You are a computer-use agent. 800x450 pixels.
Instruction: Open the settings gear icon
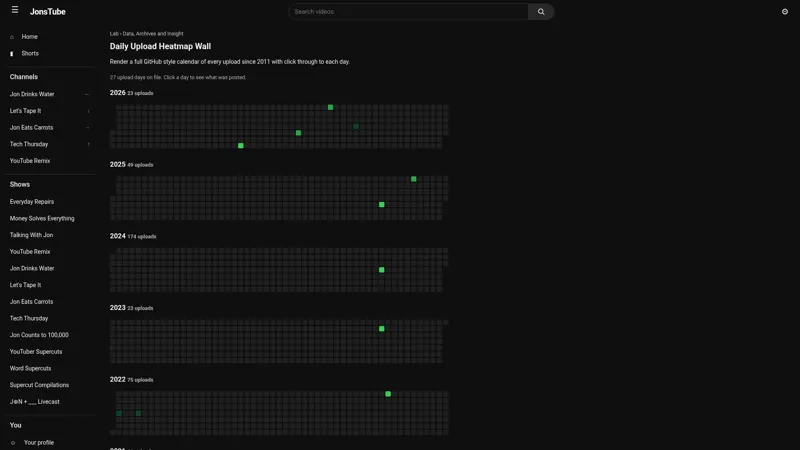[785, 12]
